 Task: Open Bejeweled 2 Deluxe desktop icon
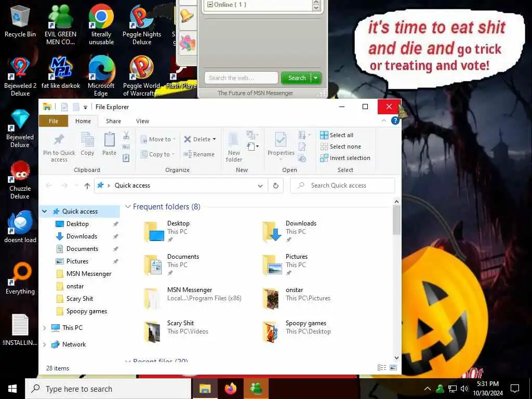(x=20, y=76)
